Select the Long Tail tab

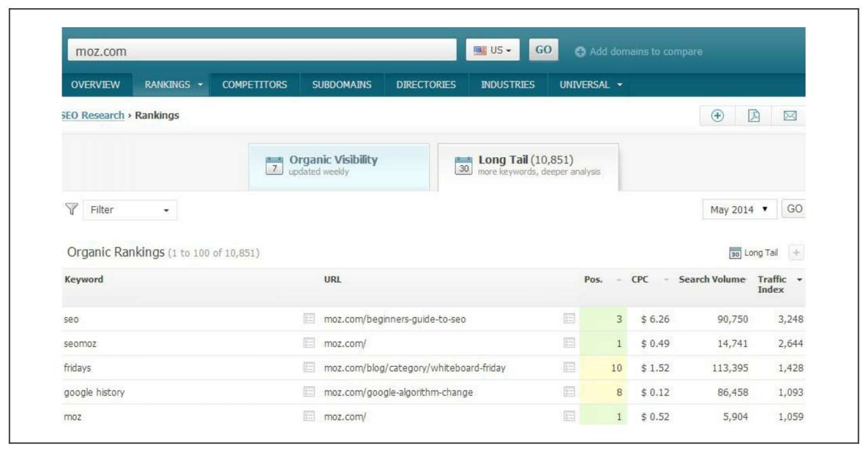click(528, 166)
